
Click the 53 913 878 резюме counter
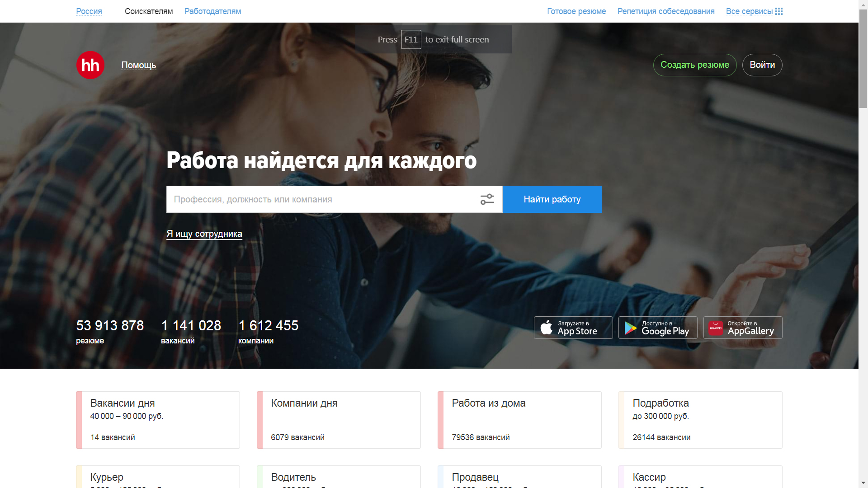point(110,332)
